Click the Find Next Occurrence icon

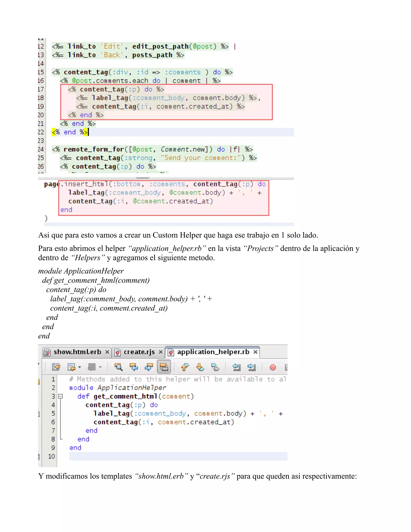pos(149,367)
